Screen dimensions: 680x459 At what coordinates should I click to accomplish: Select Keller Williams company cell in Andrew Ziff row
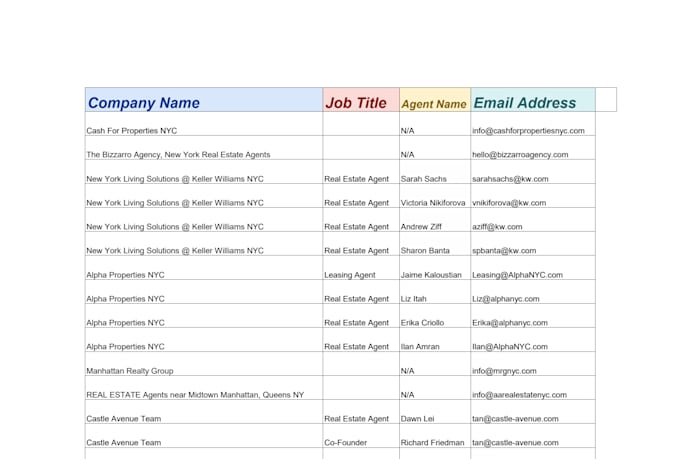pyautogui.click(x=204, y=220)
